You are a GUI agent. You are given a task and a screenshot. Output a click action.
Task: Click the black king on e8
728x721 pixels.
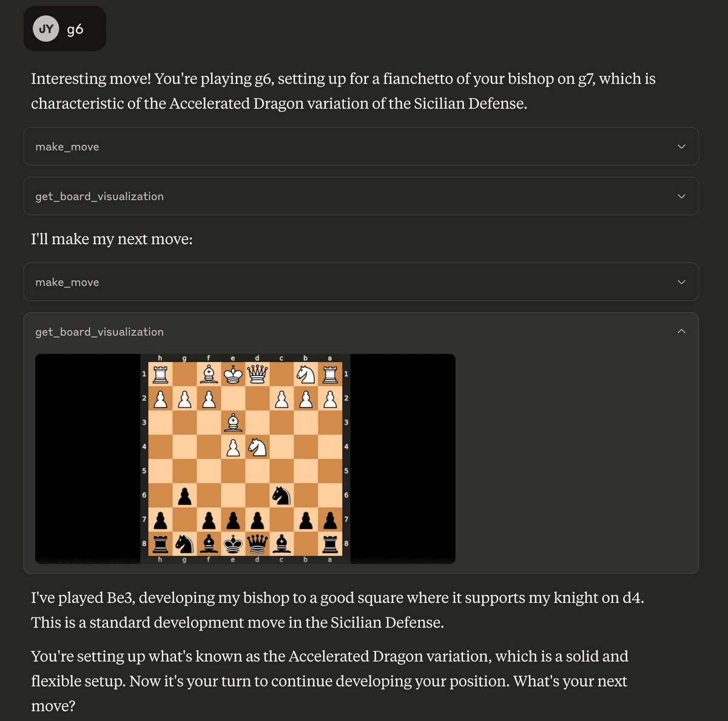click(233, 544)
